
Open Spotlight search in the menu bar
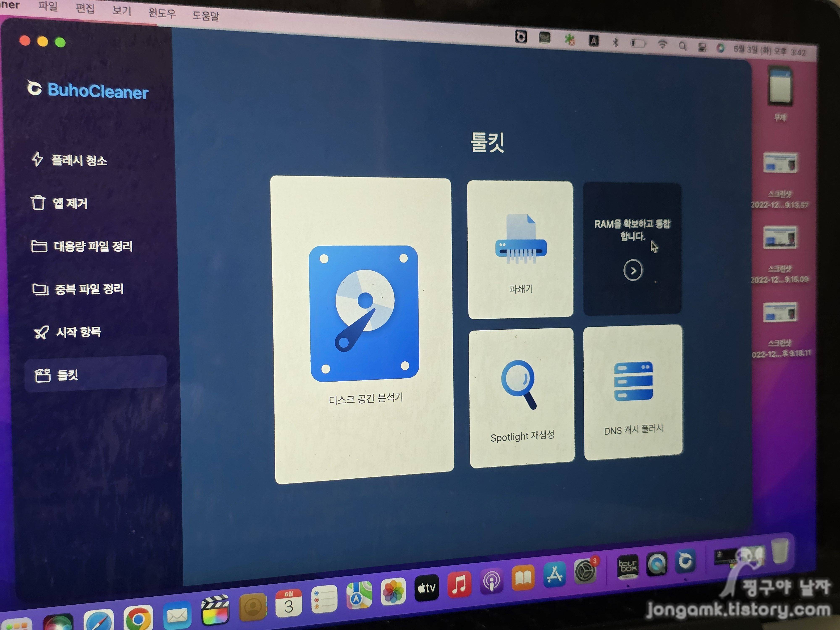(682, 46)
